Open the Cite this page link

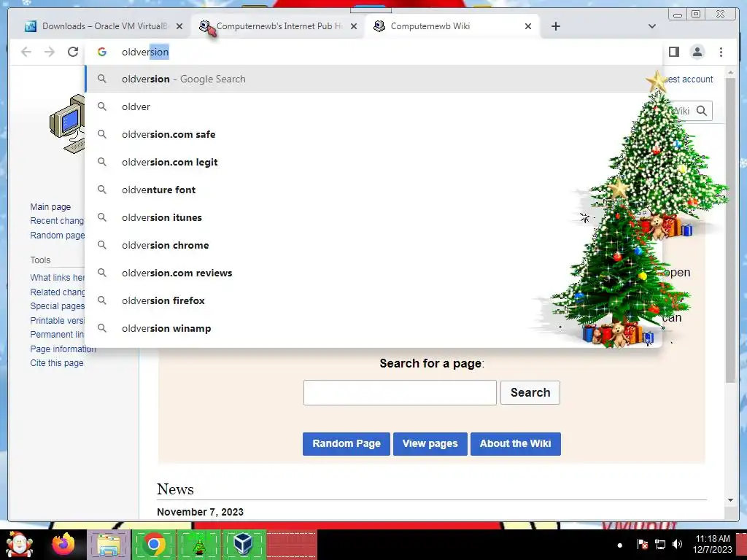point(57,363)
